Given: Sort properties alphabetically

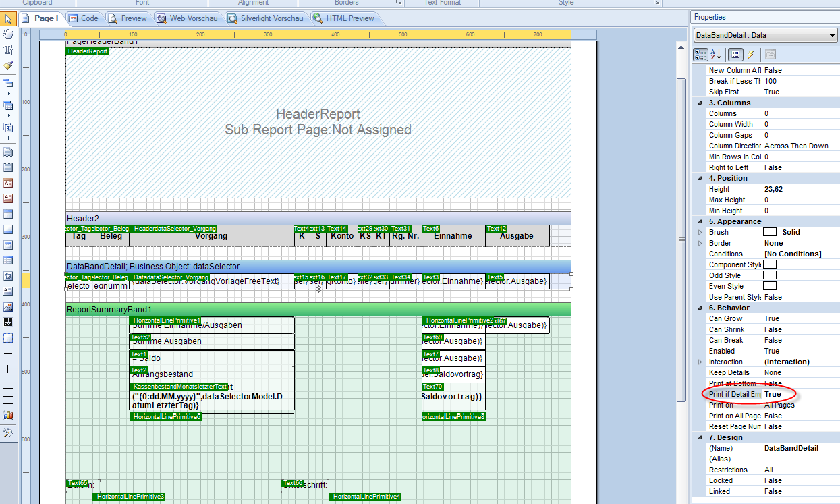Looking at the screenshot, I should click(716, 55).
